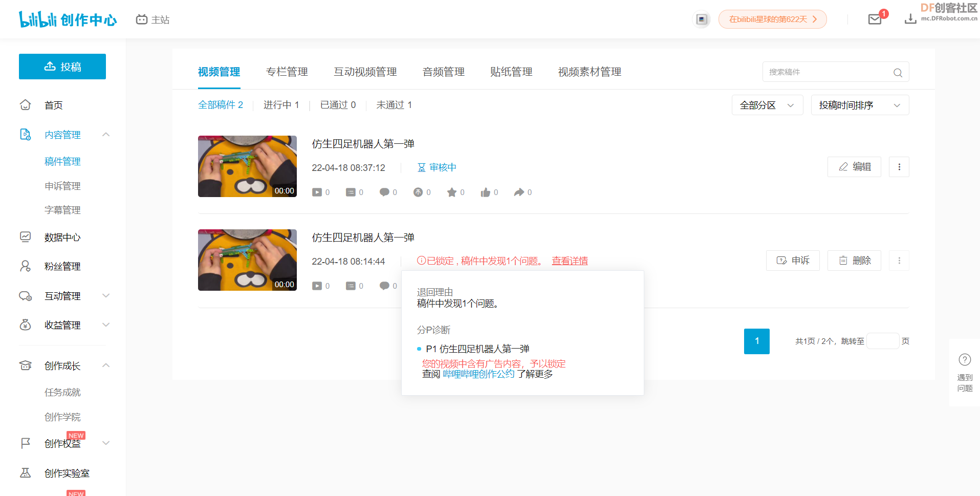Click the 创作成长 graduation cap icon

point(25,365)
